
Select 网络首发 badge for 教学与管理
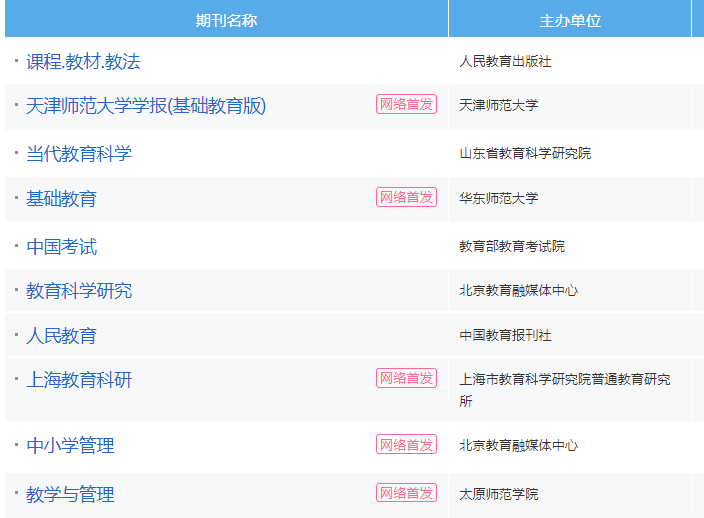[406, 493]
